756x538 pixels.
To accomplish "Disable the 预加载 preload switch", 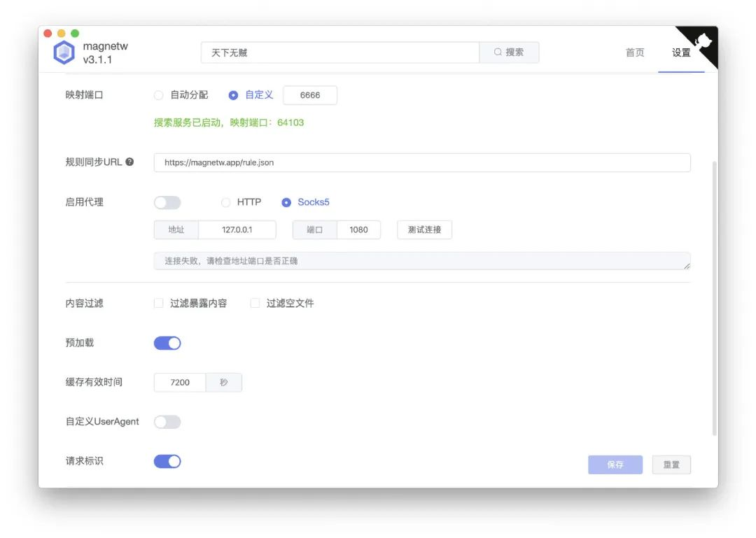I will click(x=167, y=342).
